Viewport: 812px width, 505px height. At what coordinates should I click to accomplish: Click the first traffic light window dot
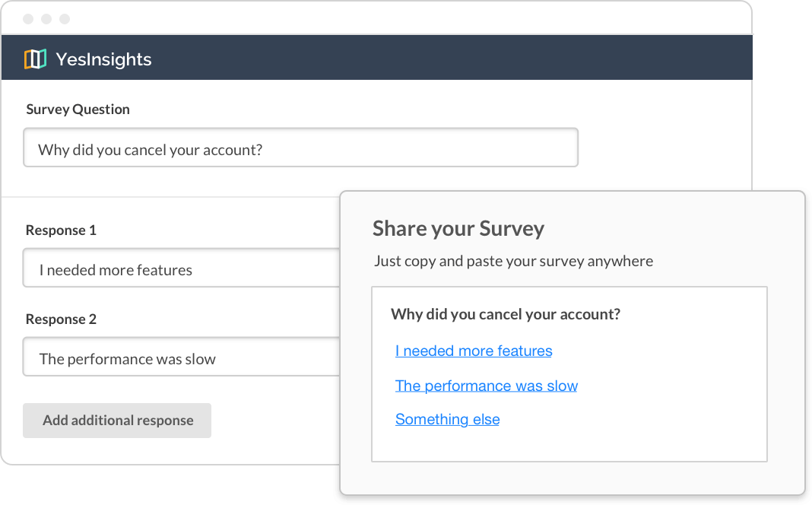27,18
